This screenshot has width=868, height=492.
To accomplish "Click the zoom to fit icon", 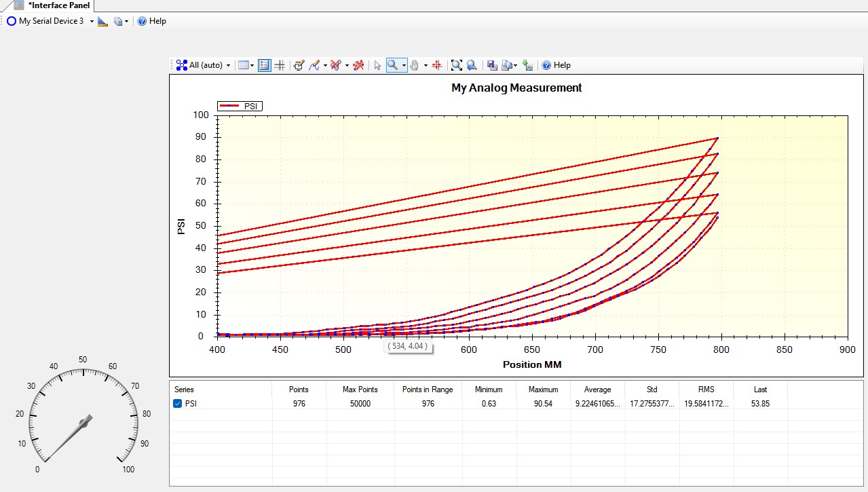I will click(x=457, y=65).
